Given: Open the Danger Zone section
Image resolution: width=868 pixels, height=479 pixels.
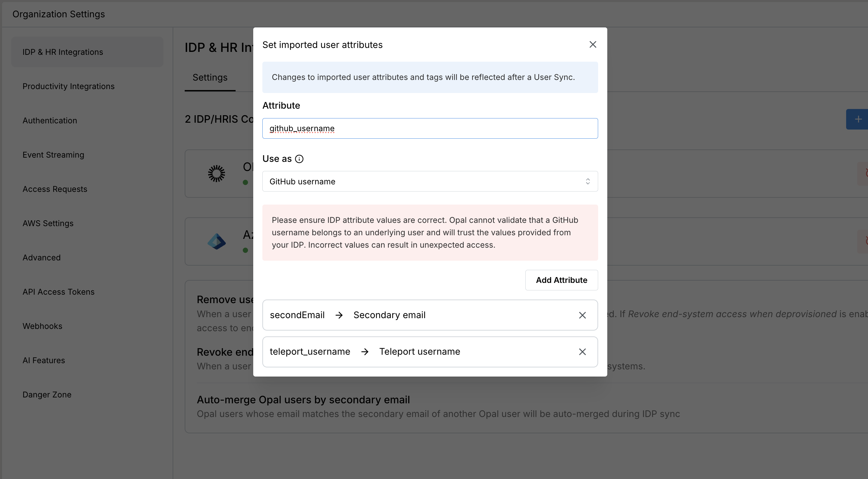Looking at the screenshot, I should [x=47, y=394].
